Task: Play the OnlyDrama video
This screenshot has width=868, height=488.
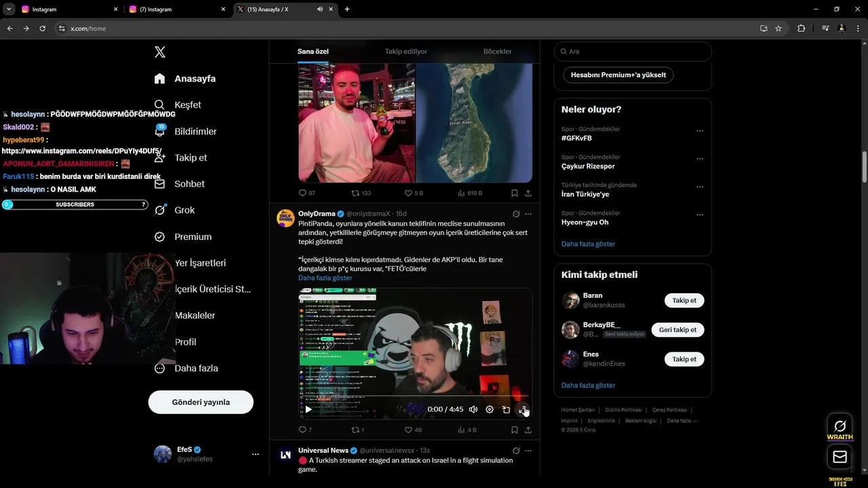Action: [x=309, y=409]
